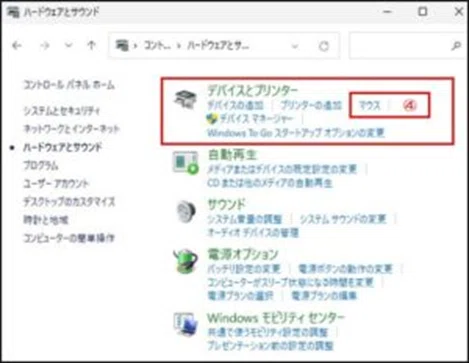Expand the address bar history dropdown
The width and height of the screenshot is (469, 363).
pyautogui.click(x=295, y=46)
